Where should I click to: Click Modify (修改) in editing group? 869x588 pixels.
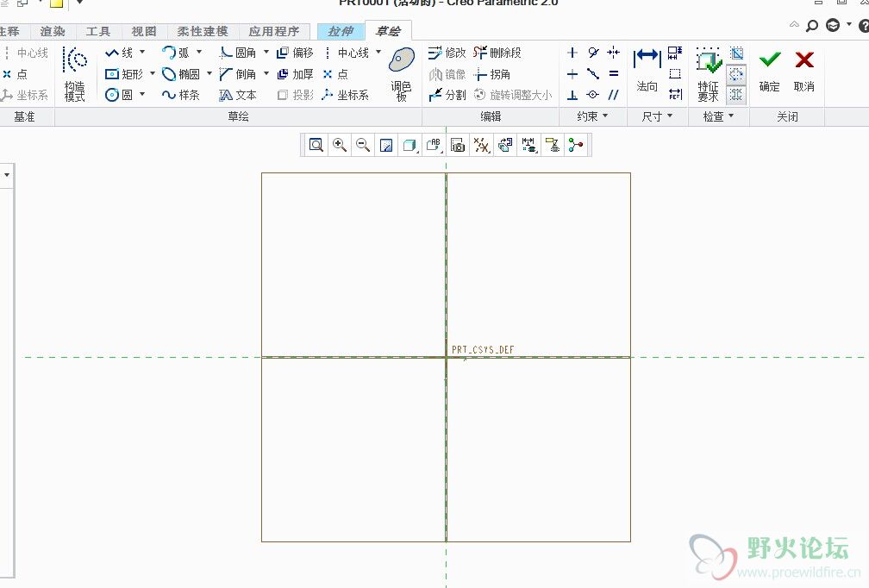447,53
